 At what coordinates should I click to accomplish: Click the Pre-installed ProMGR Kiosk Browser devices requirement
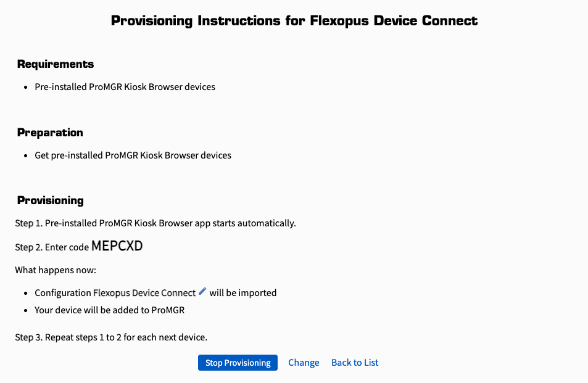pos(125,87)
